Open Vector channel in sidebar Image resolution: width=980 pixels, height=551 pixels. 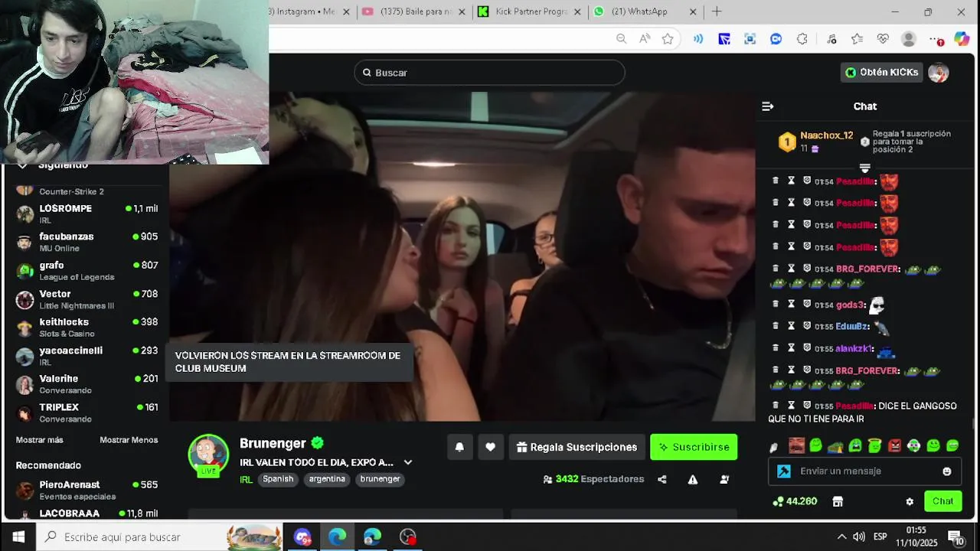[x=87, y=299]
